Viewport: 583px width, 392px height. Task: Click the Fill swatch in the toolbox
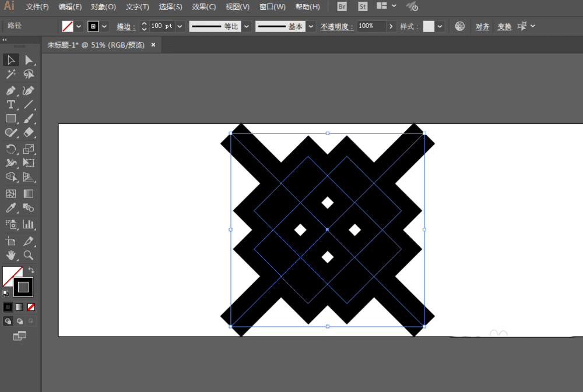10,274
